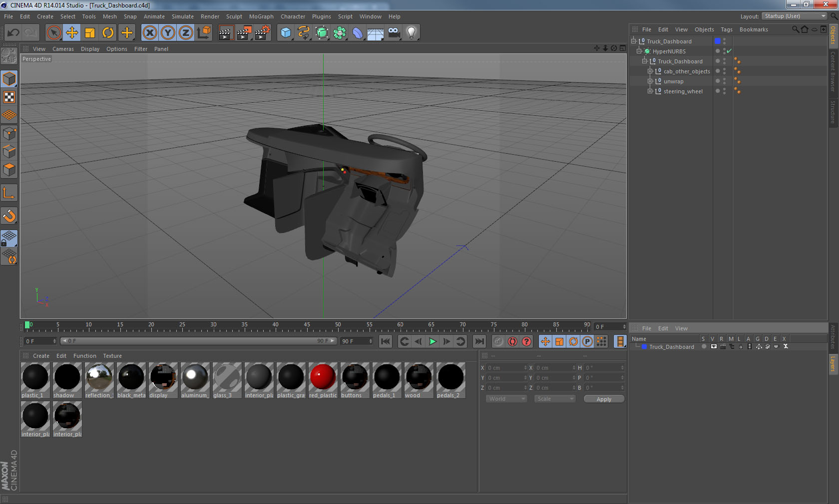Image resolution: width=839 pixels, height=504 pixels.
Task: Render active view clapboard icon
Action: point(226,33)
